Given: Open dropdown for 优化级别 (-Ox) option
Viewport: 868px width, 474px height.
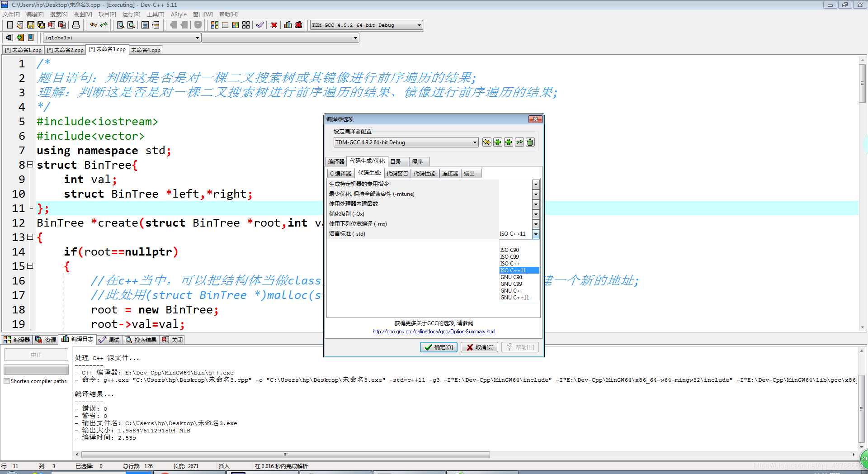Looking at the screenshot, I should (536, 214).
